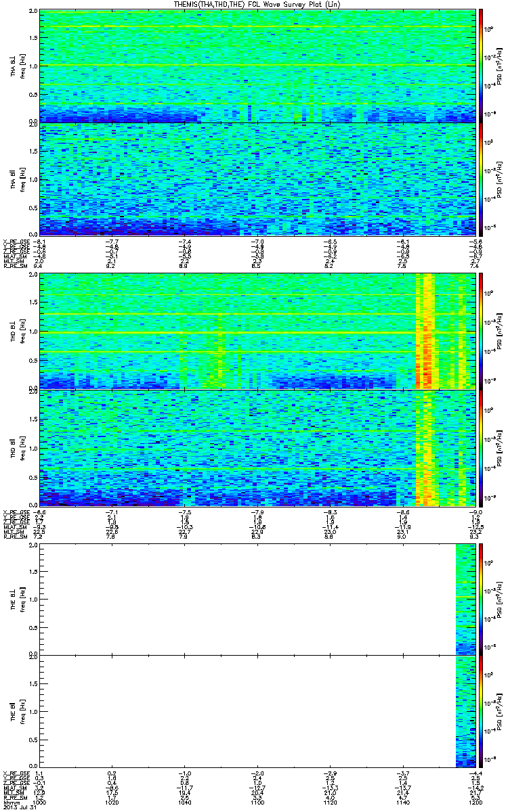Click the THE B-perp PSD color bar
Image resolution: width=508 pixels, height=812 pixels.
[x=482, y=600]
